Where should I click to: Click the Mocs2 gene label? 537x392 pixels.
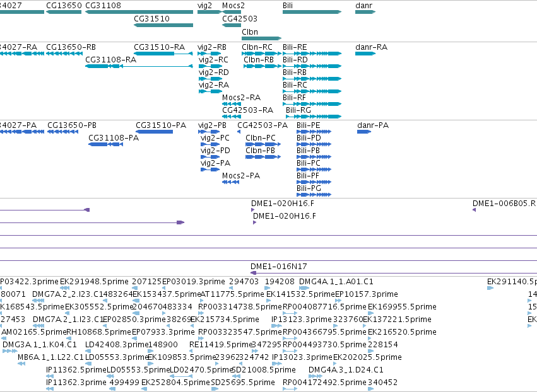233,6
